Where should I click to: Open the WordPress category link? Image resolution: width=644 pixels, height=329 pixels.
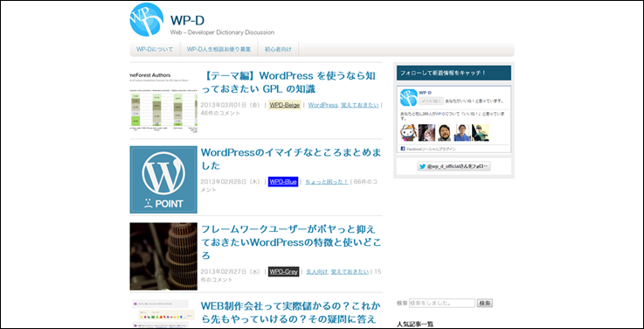click(x=322, y=105)
